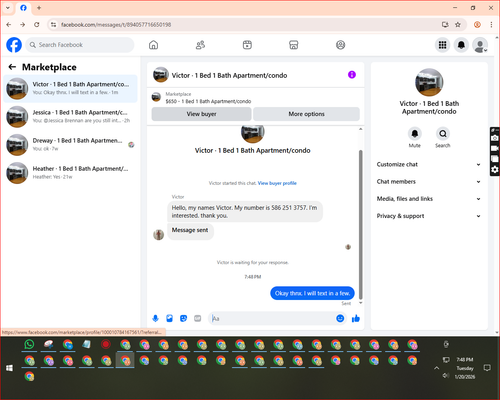
Task: Open Heather apartment conversation
Action: pos(70,173)
